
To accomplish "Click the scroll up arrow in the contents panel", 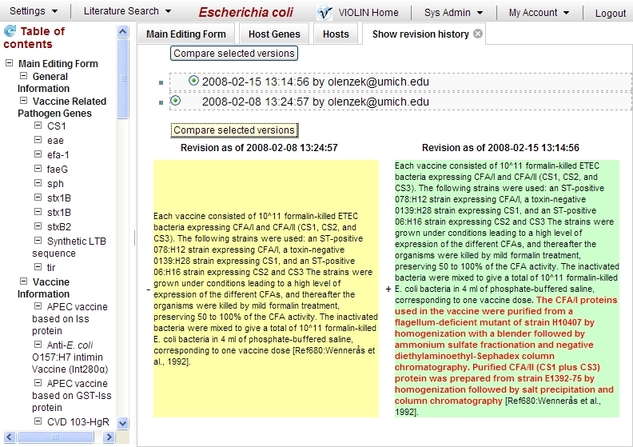I will click(123, 31).
